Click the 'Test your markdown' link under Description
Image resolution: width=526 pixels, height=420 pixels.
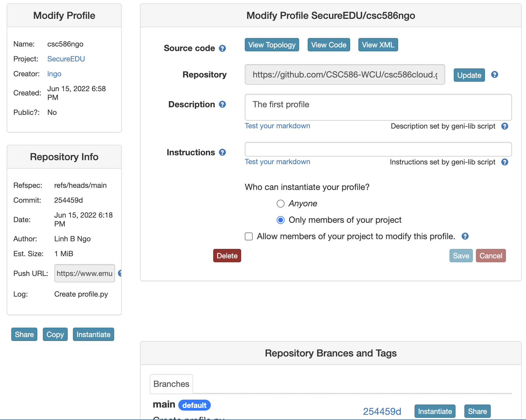[277, 126]
